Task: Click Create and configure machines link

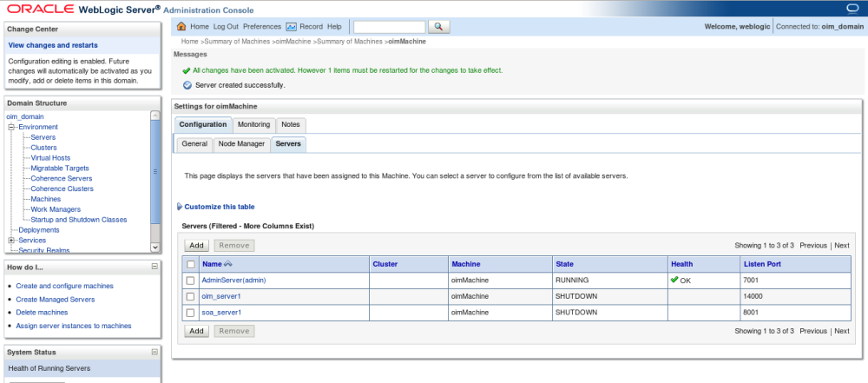Action: [x=65, y=286]
